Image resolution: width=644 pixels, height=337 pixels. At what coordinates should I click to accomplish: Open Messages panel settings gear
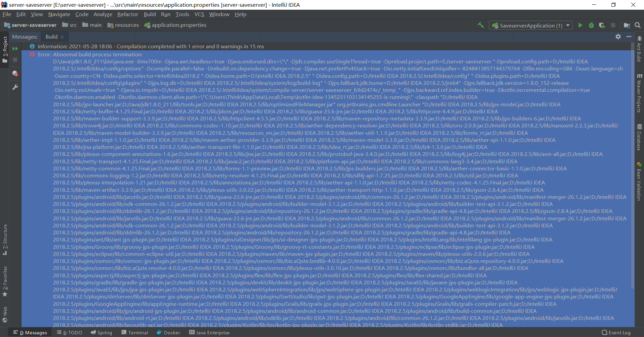point(618,37)
